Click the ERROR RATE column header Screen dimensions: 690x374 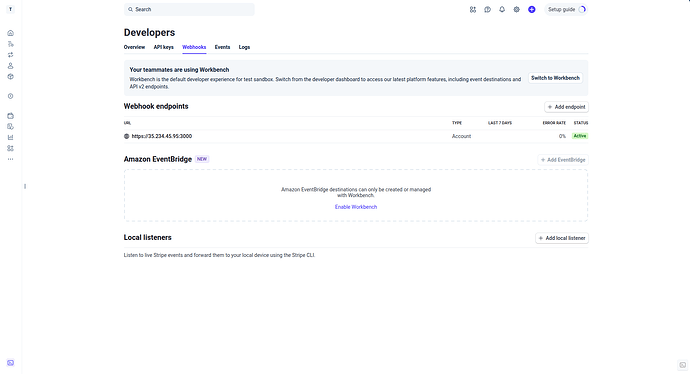click(554, 123)
